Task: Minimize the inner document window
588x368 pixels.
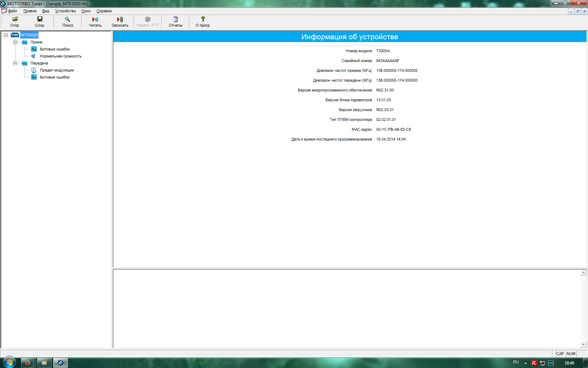Action: pos(571,11)
